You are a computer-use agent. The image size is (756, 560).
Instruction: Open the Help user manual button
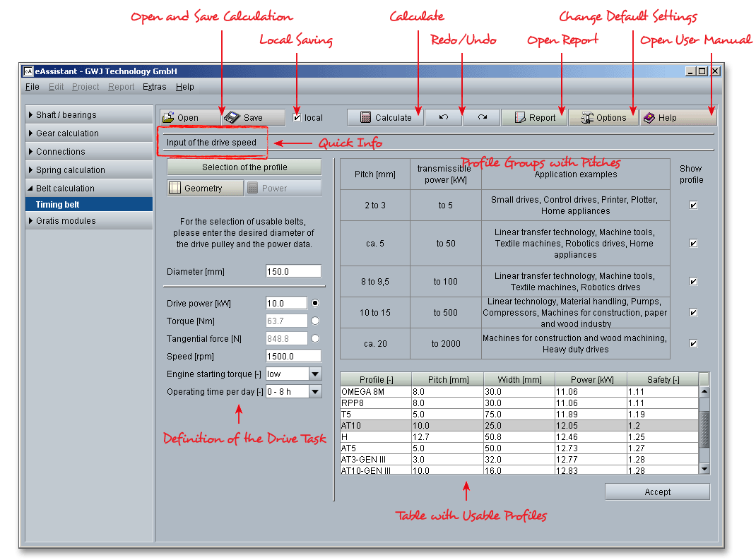(x=678, y=118)
